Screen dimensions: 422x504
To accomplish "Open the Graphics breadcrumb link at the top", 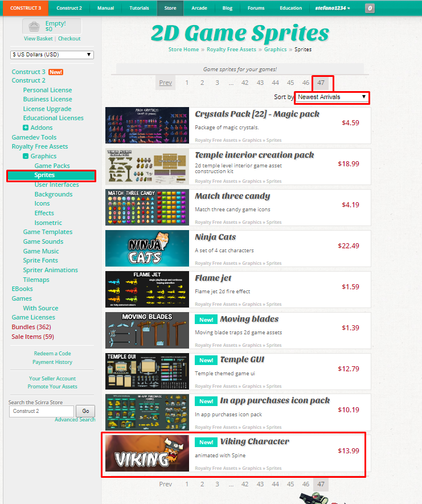I will pyautogui.click(x=276, y=50).
